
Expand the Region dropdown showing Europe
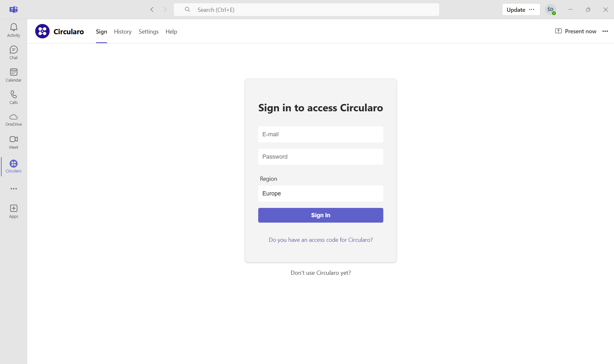320,194
